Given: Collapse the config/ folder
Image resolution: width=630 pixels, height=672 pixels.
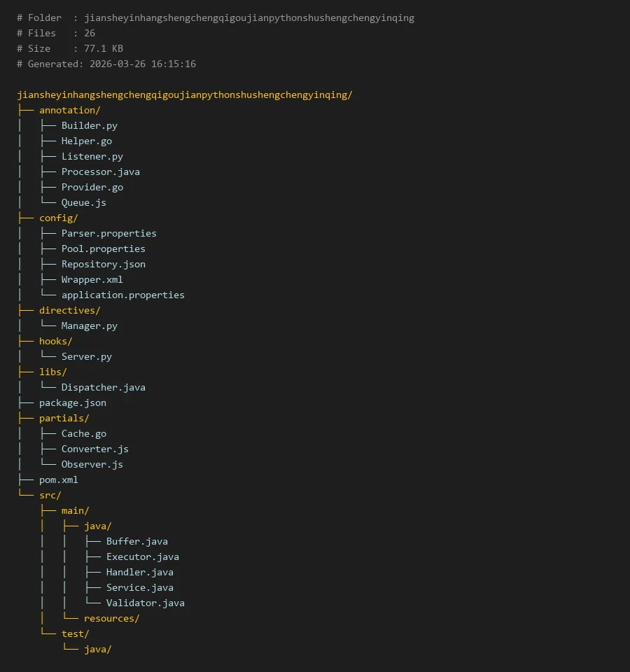Looking at the screenshot, I should tap(58, 218).
